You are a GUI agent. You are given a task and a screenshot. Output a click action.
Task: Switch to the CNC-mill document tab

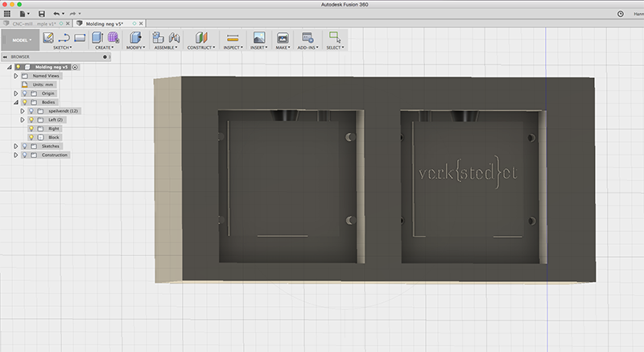tap(34, 24)
